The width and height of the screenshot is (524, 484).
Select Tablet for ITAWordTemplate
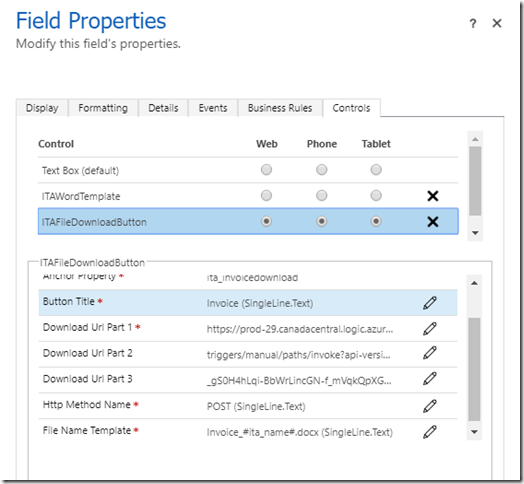pos(376,196)
